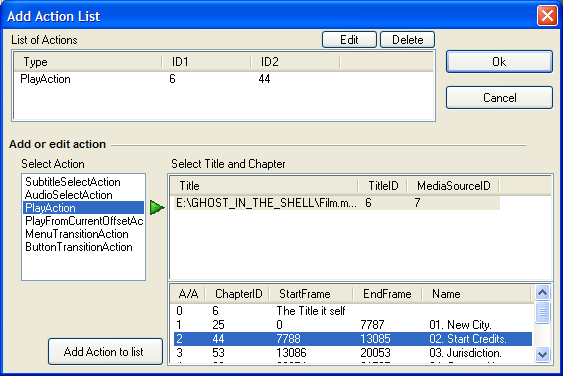Click the chapter list scroll down arrow
Viewport: 563px width, 376px height.
click(543, 355)
